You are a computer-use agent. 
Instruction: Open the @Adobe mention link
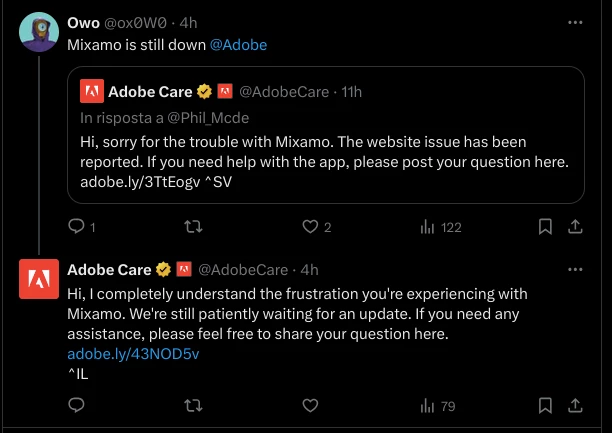click(238, 45)
